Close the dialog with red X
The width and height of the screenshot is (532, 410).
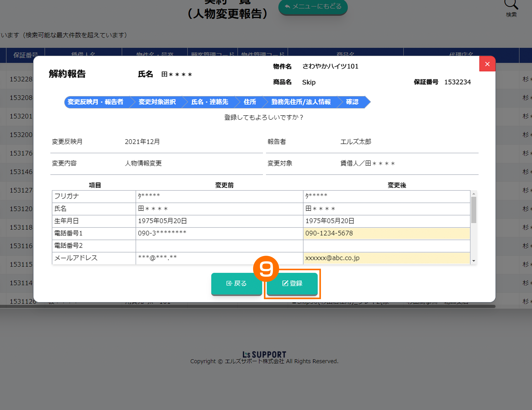487,64
